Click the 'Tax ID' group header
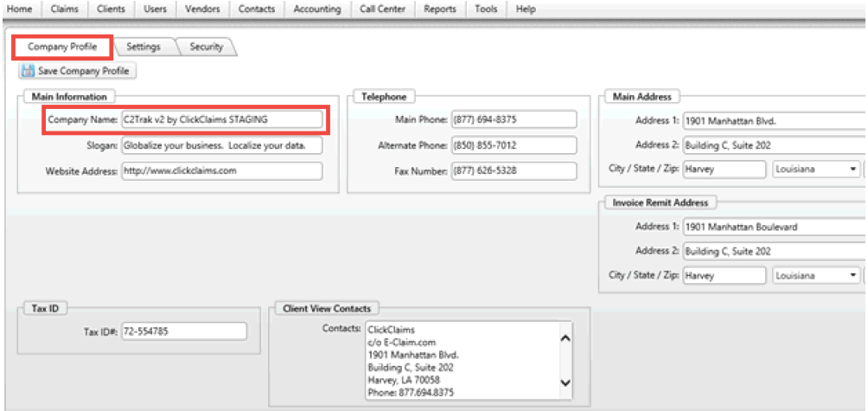Screen dimensions: 868x411 (x=46, y=309)
